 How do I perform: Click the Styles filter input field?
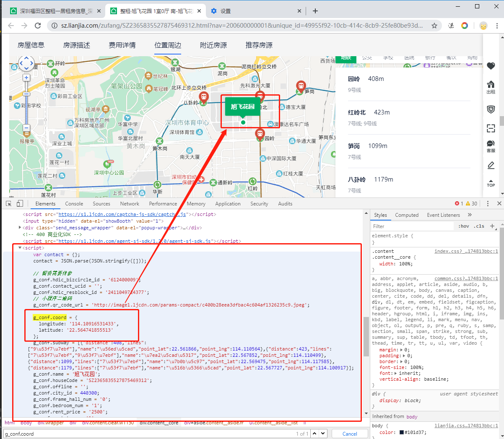click(413, 226)
